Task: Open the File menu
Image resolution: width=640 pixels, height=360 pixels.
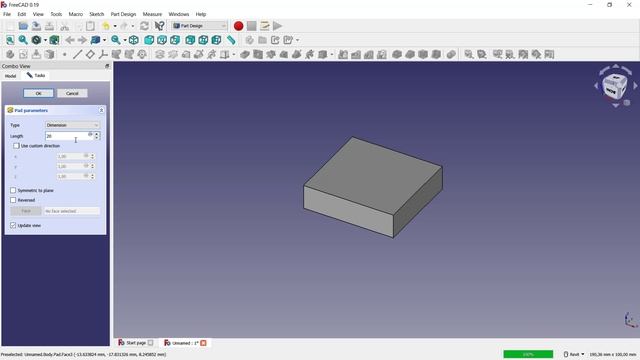Action: coord(7,14)
